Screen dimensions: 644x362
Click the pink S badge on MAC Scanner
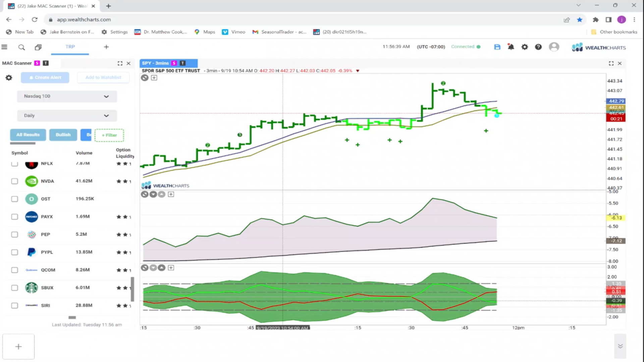pos(37,63)
